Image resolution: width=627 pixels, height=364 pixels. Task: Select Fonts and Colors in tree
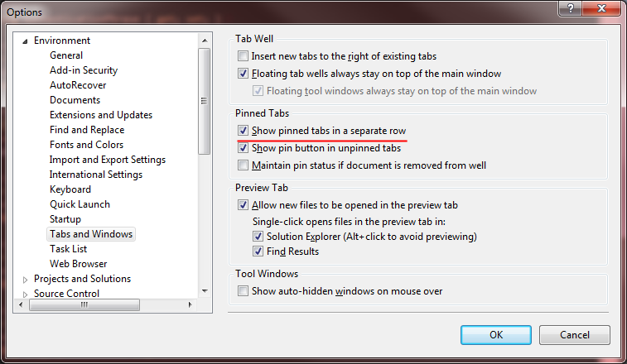86,145
